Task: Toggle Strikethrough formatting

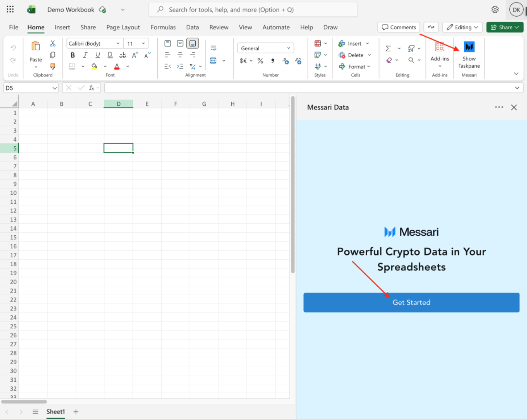Action: pyautogui.click(x=123, y=55)
